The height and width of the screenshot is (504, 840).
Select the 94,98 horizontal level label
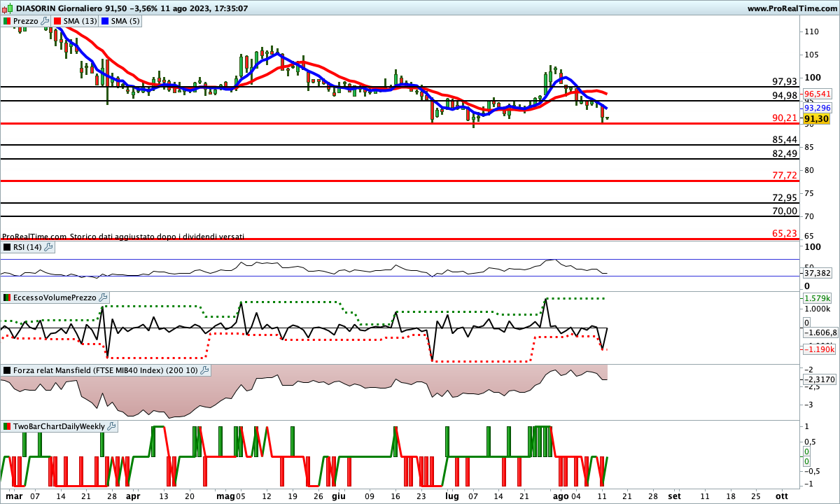(x=785, y=95)
